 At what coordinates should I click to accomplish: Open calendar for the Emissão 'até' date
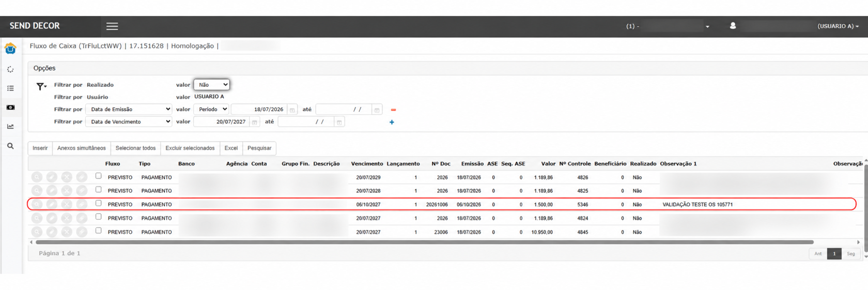377,110
